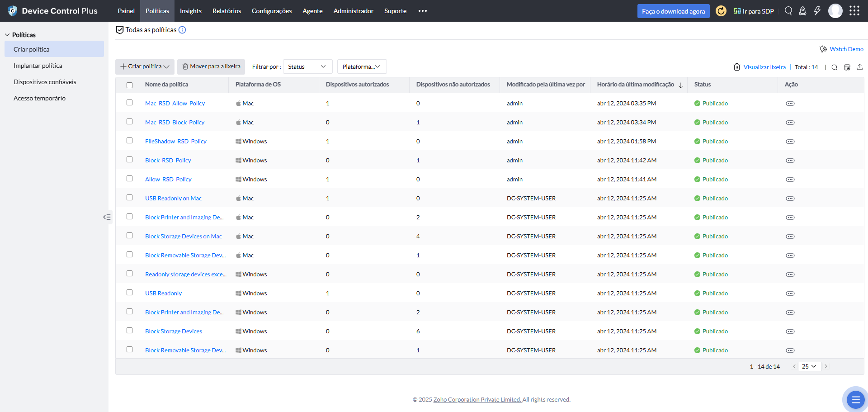Open action menu for Mac_RSD_Allow_Policy row
The width and height of the screenshot is (868, 412).
point(790,104)
